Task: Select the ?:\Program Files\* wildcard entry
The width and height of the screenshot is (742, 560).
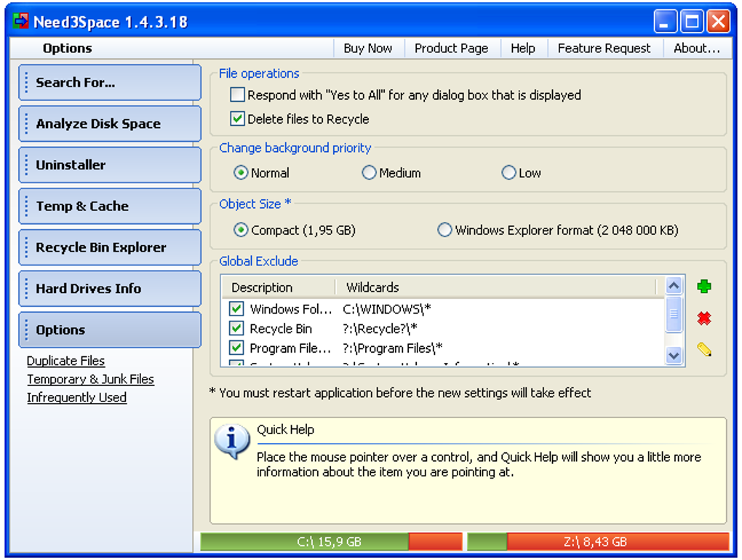Action: 392,348
